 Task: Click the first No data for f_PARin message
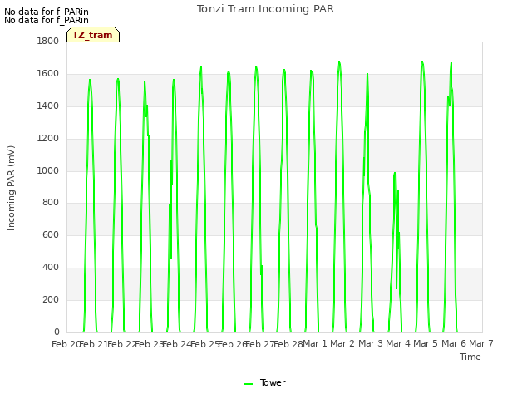tap(47, 12)
